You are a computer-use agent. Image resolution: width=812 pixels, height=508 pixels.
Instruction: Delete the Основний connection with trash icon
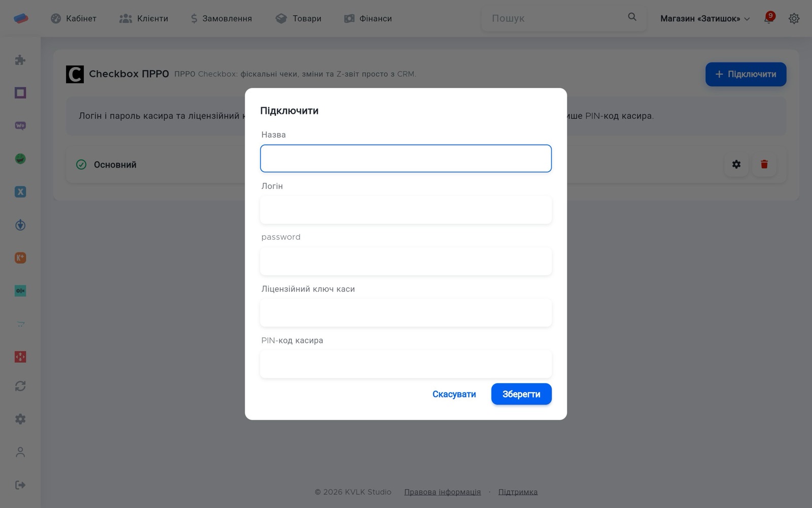(764, 165)
